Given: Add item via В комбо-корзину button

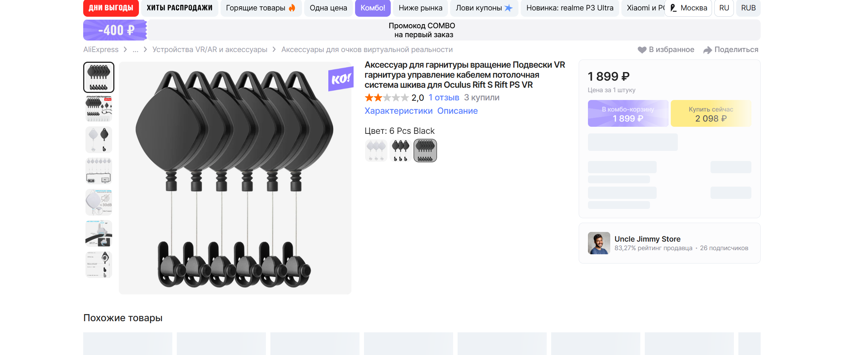Looking at the screenshot, I should pos(628,113).
